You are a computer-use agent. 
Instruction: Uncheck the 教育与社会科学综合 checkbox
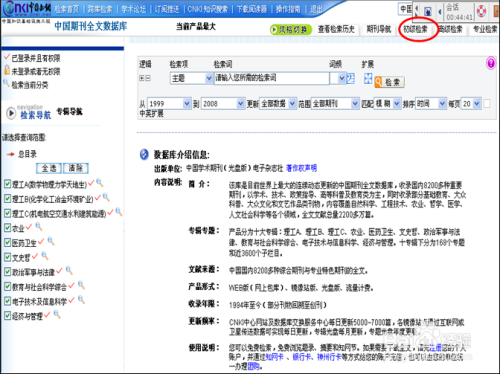click(7, 286)
